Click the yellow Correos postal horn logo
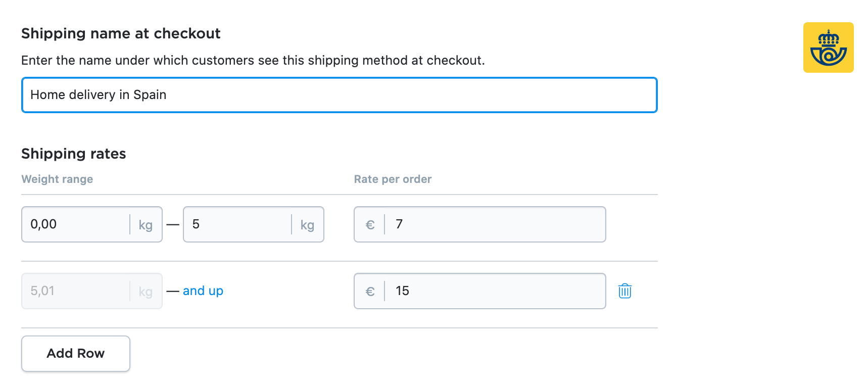This screenshot has width=868, height=386. tap(828, 47)
